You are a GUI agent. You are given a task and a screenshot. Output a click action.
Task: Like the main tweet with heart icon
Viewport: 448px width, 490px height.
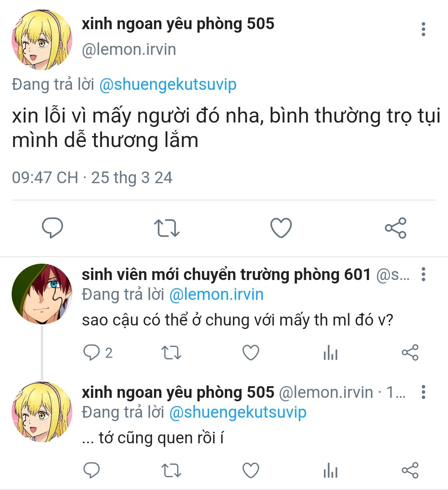pyautogui.click(x=281, y=228)
